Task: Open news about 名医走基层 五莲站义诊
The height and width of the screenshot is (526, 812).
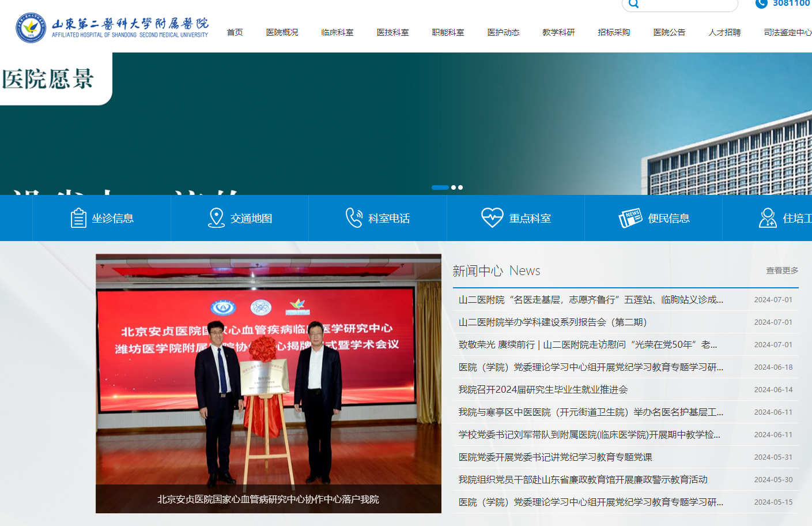Action: click(x=591, y=300)
